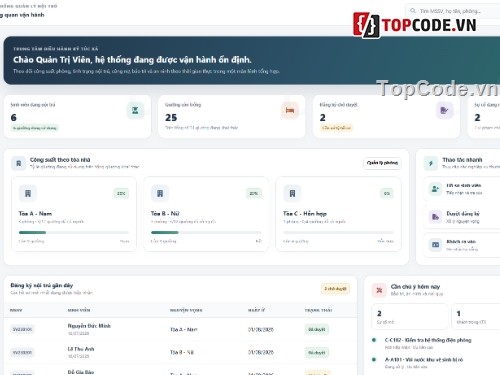Click the lightning icon beside 'Thao tác nhanh'
500x375 pixels.
tap(431, 163)
